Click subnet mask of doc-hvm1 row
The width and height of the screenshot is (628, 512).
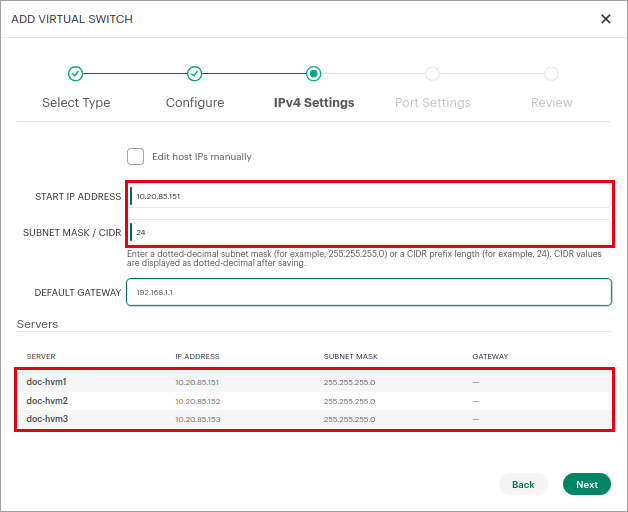[349, 383]
